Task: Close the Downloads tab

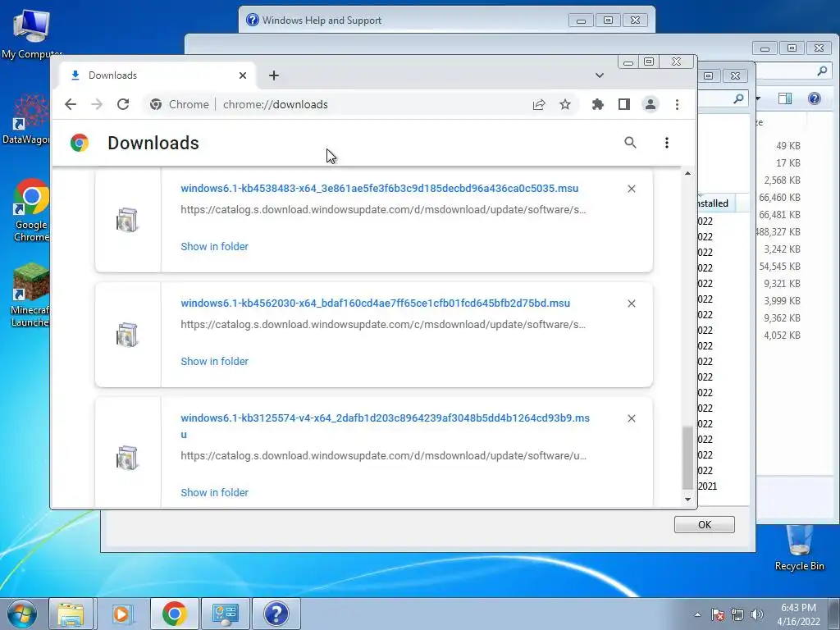Action: click(243, 75)
